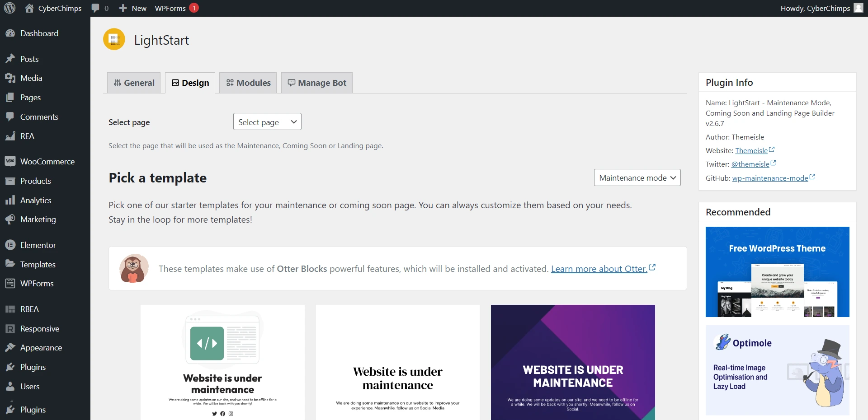Screen dimensions: 868x420
Task: Click the Users icon in sidebar
Action: [10, 387]
